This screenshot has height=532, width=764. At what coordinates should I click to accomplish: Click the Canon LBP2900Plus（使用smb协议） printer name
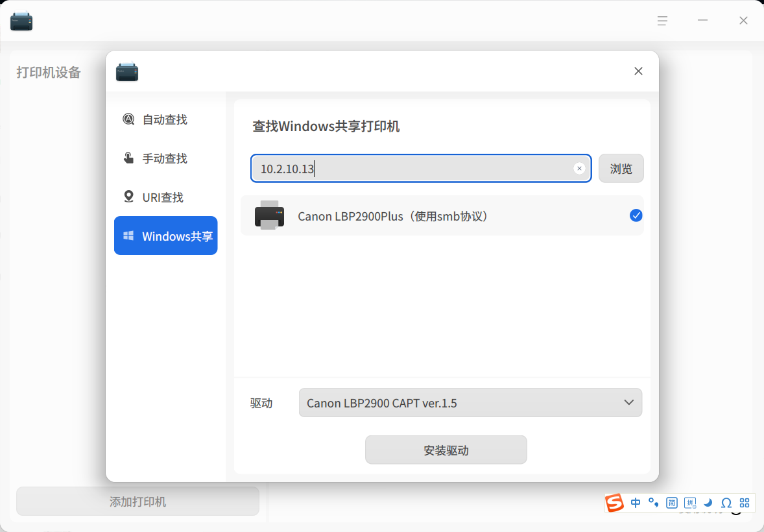tap(394, 217)
